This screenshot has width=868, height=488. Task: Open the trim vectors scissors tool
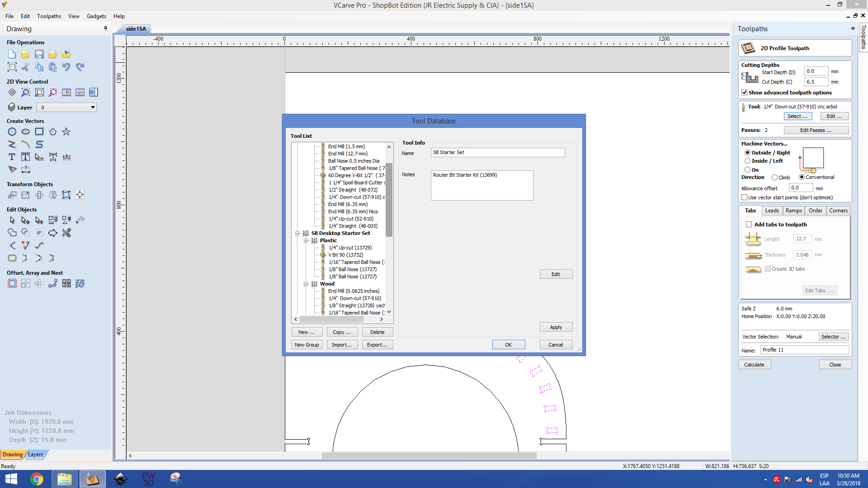66,233
